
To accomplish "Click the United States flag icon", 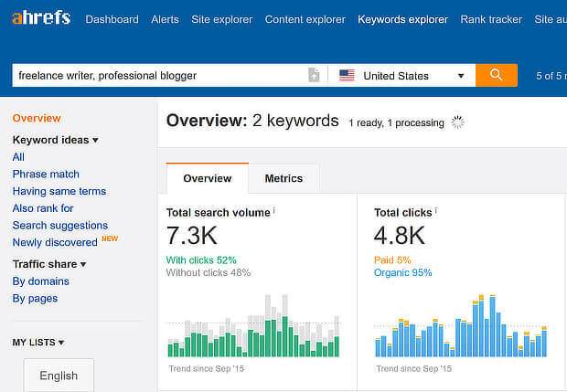I will tap(347, 75).
